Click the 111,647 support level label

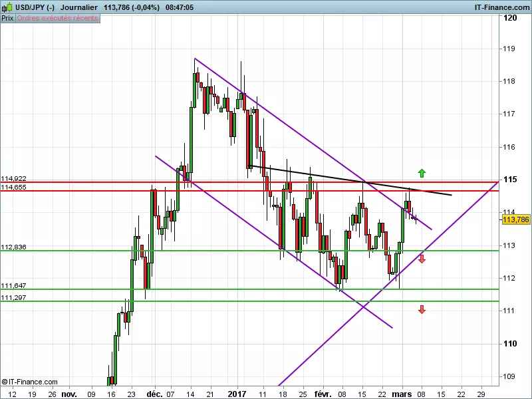tap(13, 286)
